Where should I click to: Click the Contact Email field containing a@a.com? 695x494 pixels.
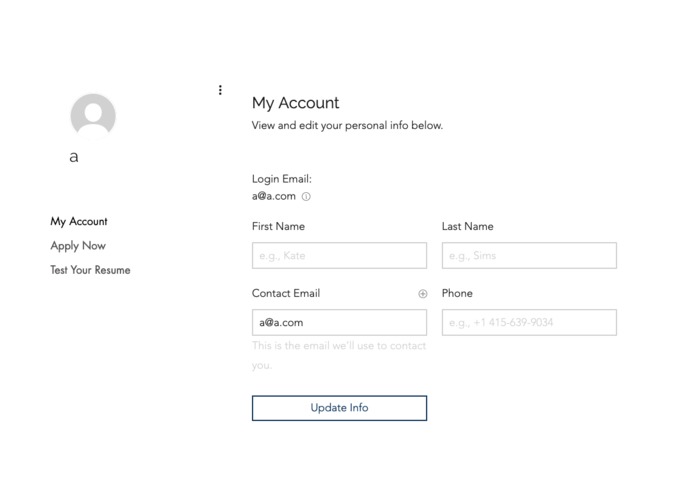pos(340,322)
